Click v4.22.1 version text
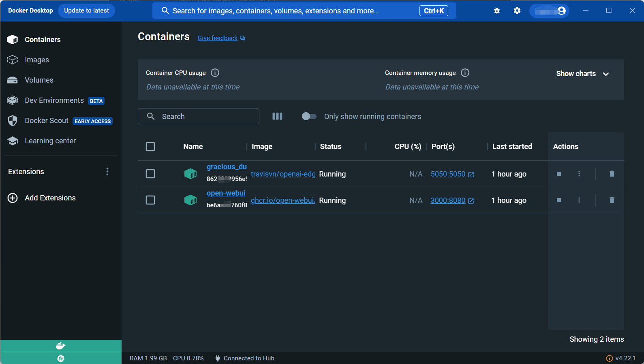Screen dimensions: 644x364 point(626,358)
